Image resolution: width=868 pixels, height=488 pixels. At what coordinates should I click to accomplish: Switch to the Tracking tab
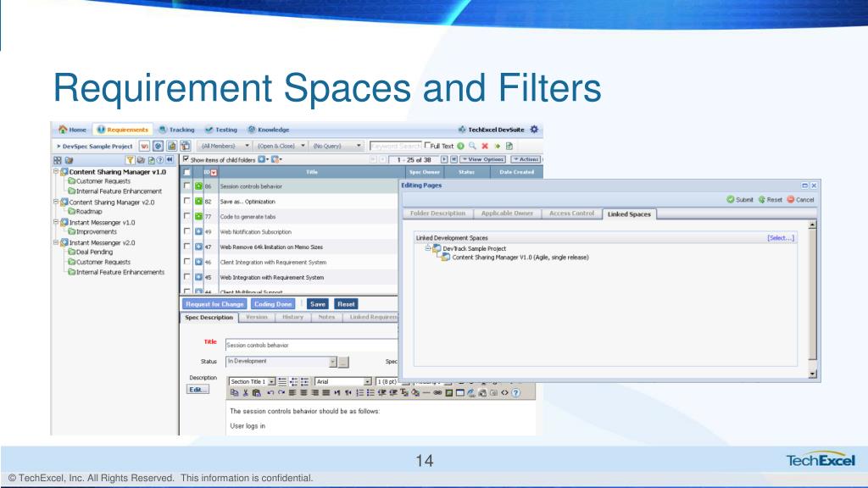tap(176, 130)
